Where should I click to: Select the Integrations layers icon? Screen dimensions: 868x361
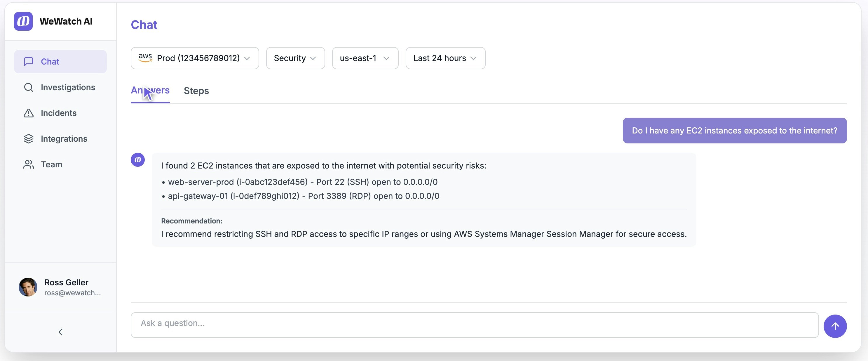click(29, 138)
